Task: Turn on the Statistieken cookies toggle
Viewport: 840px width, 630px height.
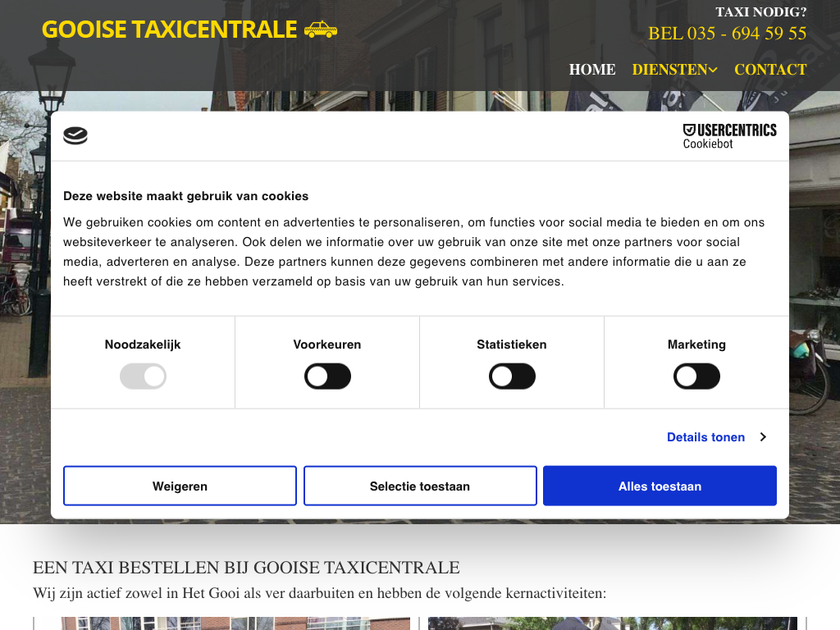Action: pos(512,377)
